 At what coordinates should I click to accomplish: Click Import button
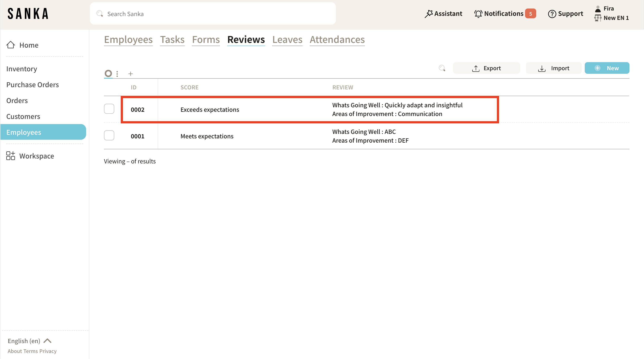[553, 68]
